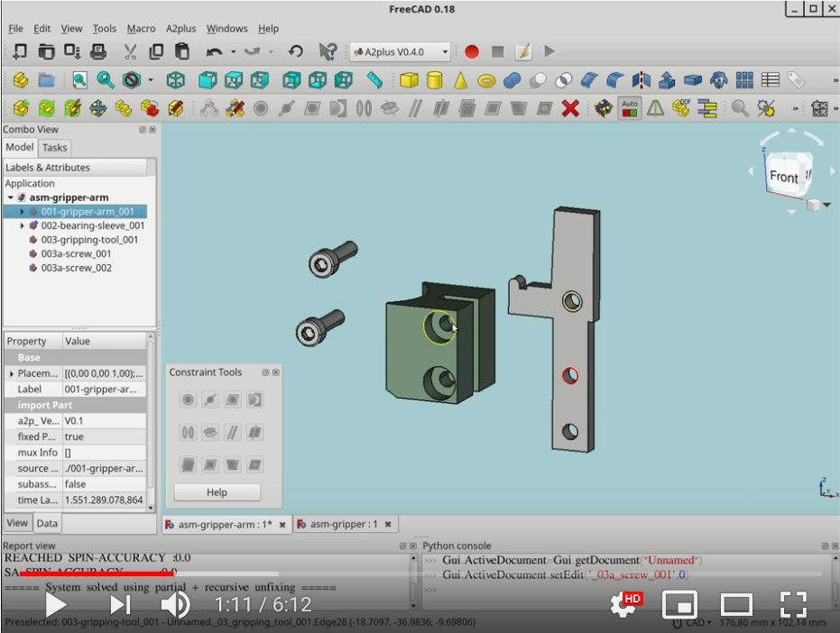Image resolution: width=840 pixels, height=633 pixels.
Task: Click the red Delete constraints icon
Action: 570,108
